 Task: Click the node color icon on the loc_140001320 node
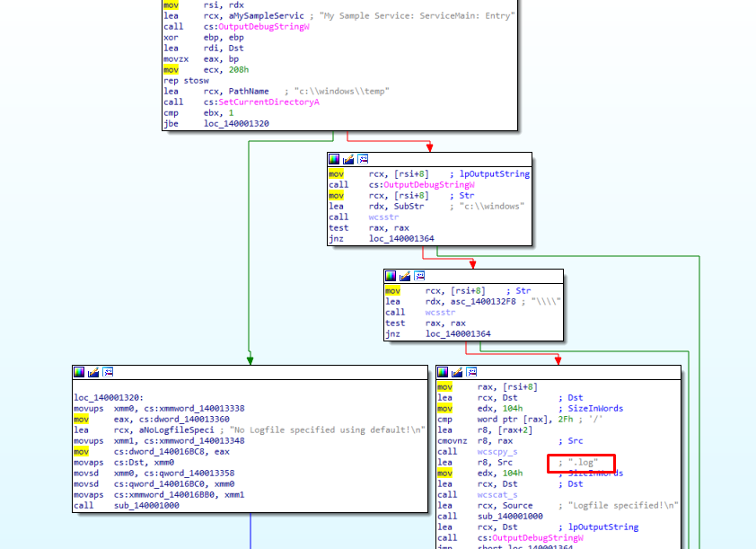tap(80, 371)
